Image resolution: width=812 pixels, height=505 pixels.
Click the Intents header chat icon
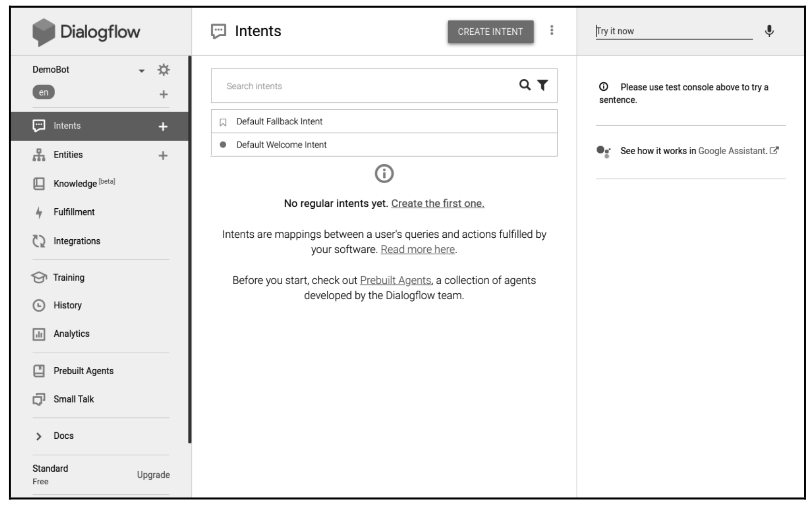tap(218, 31)
